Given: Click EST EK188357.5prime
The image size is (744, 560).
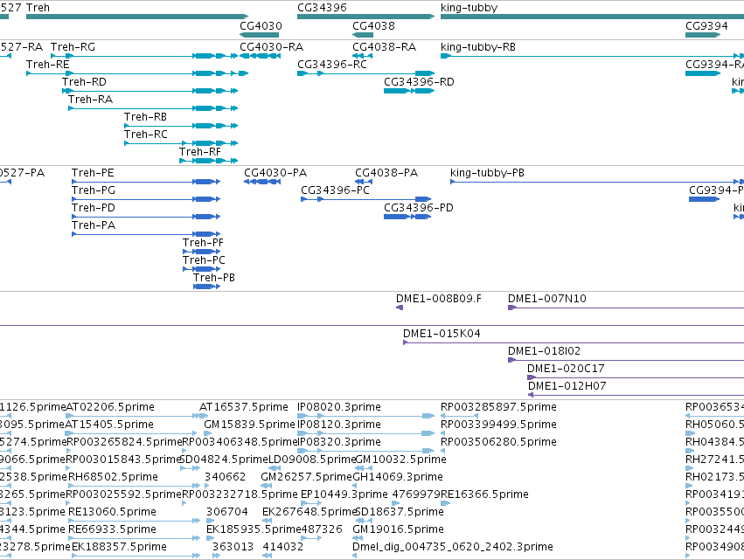Looking at the screenshot, I should click(x=136, y=556).
